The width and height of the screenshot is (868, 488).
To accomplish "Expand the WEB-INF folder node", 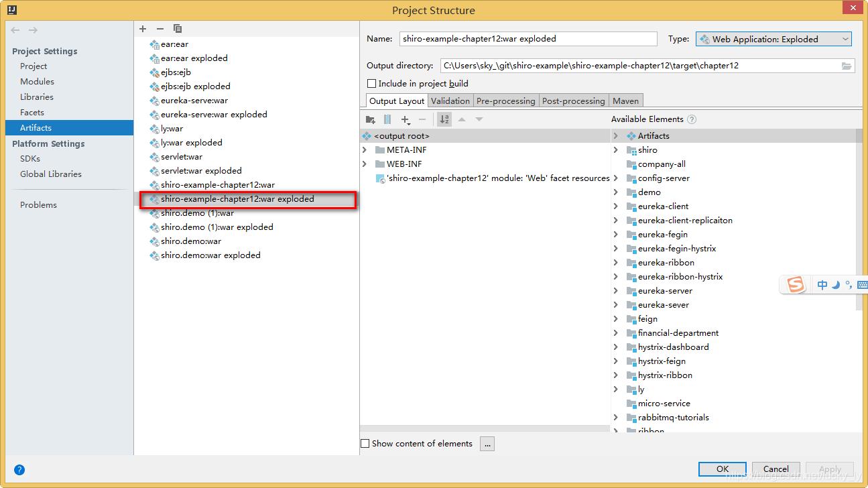I will pyautogui.click(x=365, y=164).
